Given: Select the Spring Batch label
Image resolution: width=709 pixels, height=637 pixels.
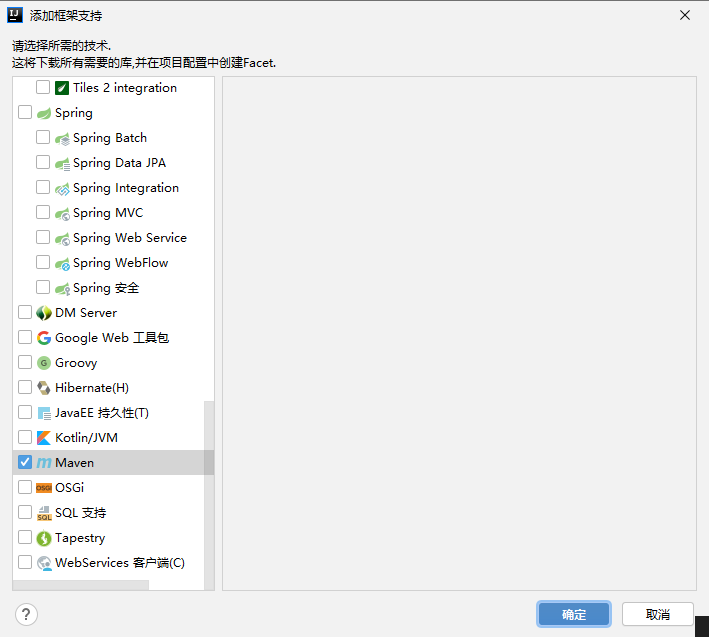Looking at the screenshot, I should (x=110, y=138).
